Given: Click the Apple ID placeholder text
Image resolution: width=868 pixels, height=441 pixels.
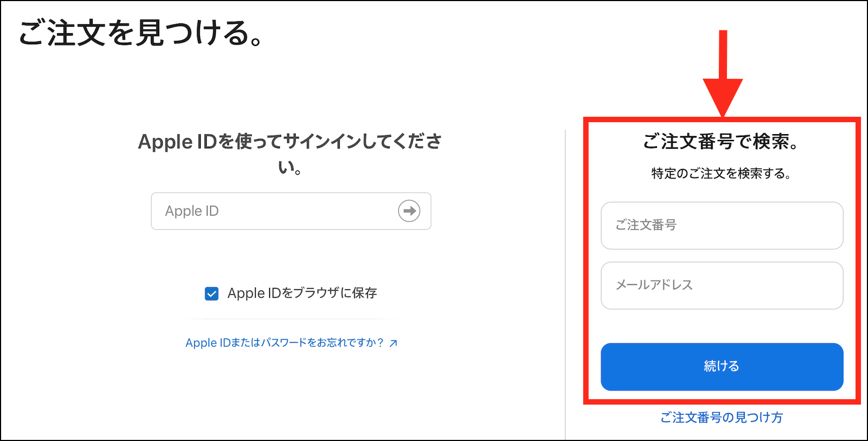Looking at the screenshot, I should tap(192, 211).
